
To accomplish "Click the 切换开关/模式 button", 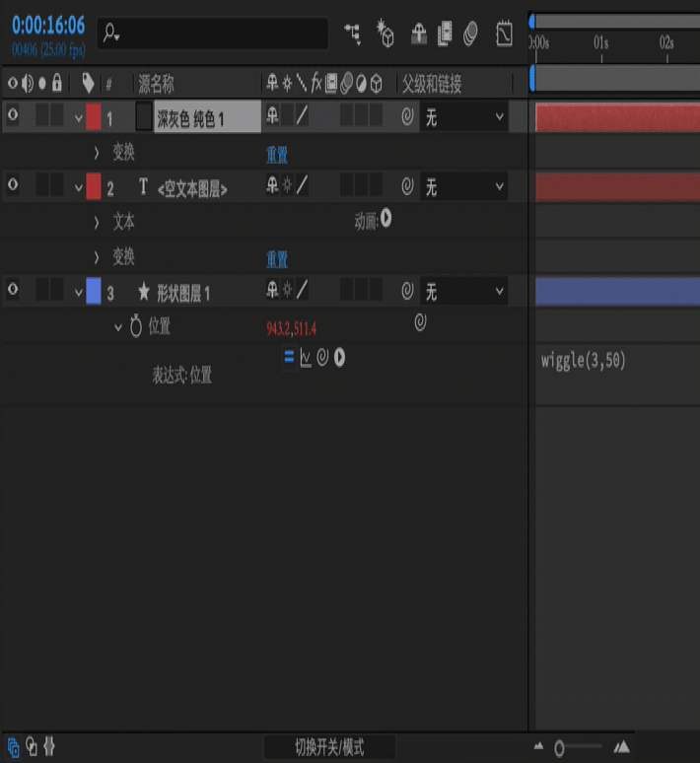I will [x=329, y=747].
